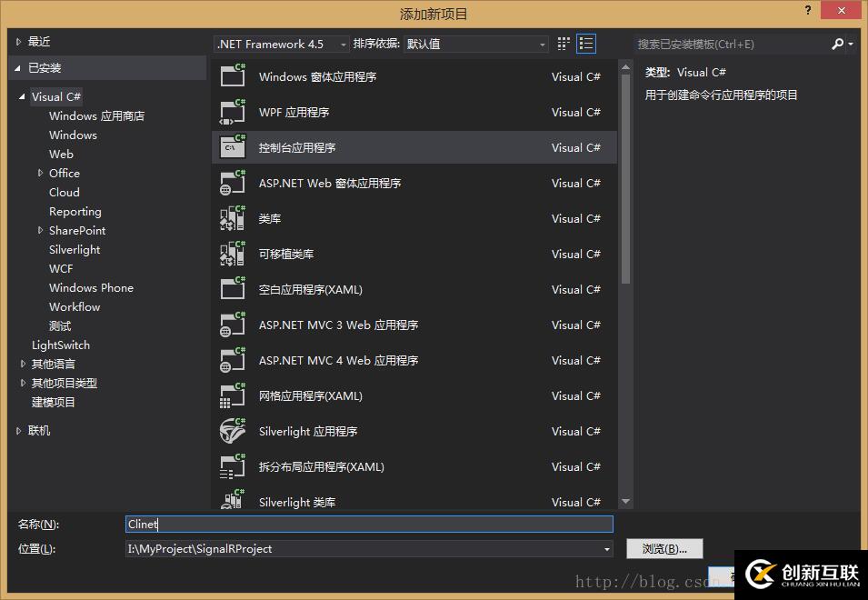Screen dimensions: 868x600
Task: Select the 'ASP.NET MVC 4 Web 应用程序' text
Action: 339,360
